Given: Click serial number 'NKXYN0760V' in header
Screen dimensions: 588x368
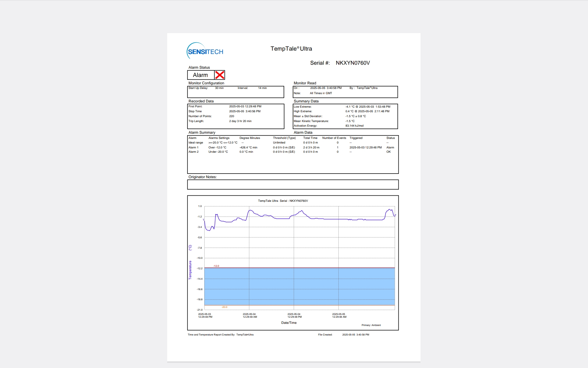Looking at the screenshot, I should pyautogui.click(x=353, y=63).
